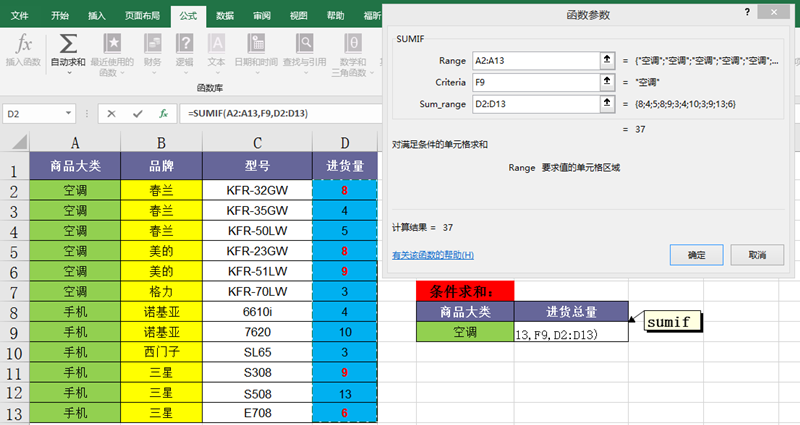
Task: Switch to the Data (数据) tab
Action: 224,16
